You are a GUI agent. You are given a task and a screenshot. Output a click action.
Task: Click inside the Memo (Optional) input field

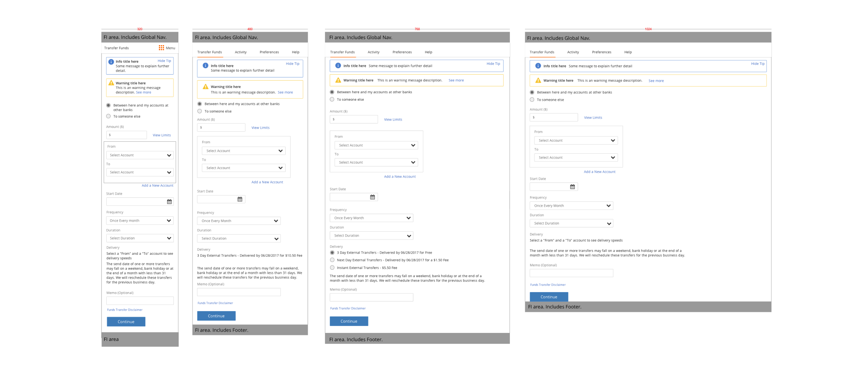click(140, 301)
